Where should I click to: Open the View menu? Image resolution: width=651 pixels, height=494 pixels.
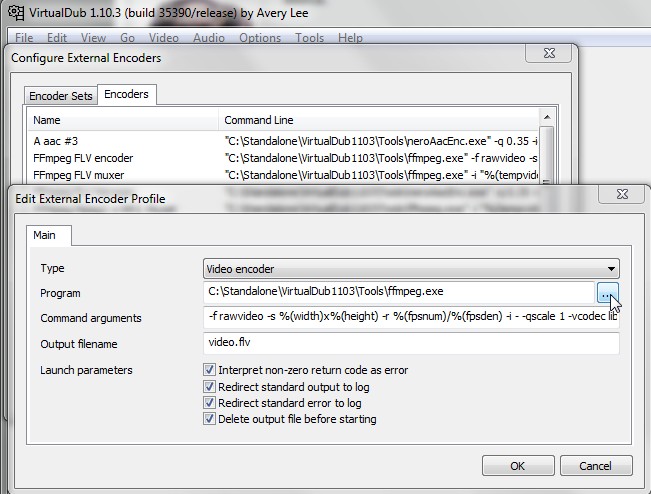93,38
